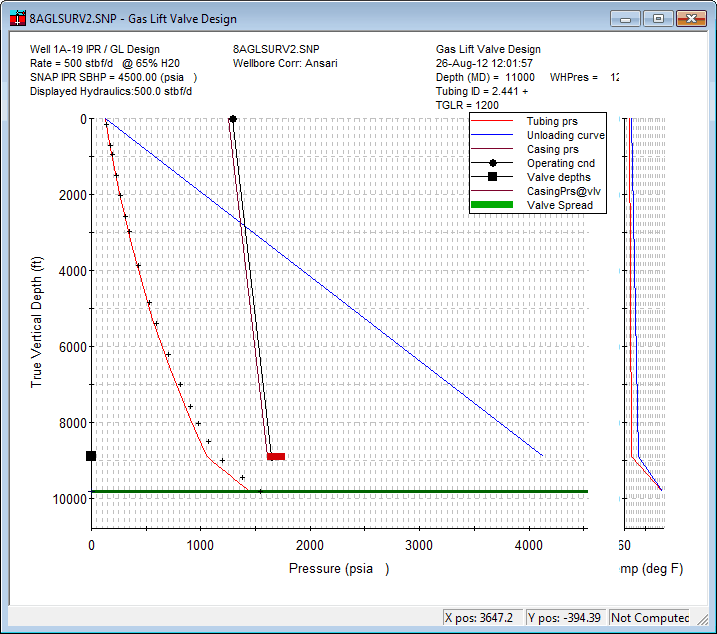This screenshot has width=717, height=634.
Task: Select the Casing prs legend entry
Action: tap(551, 149)
